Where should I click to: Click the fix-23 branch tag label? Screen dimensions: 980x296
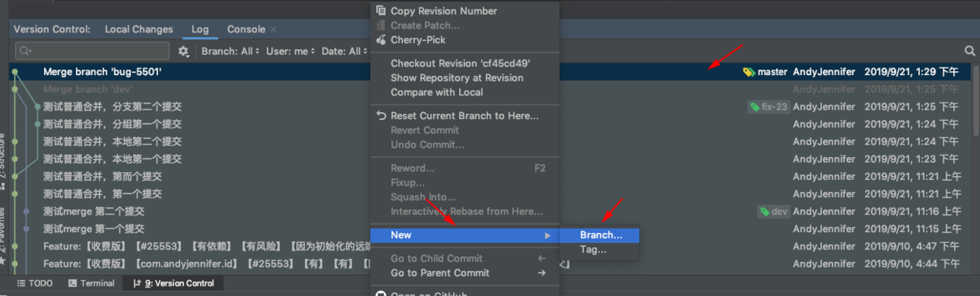[x=769, y=107]
